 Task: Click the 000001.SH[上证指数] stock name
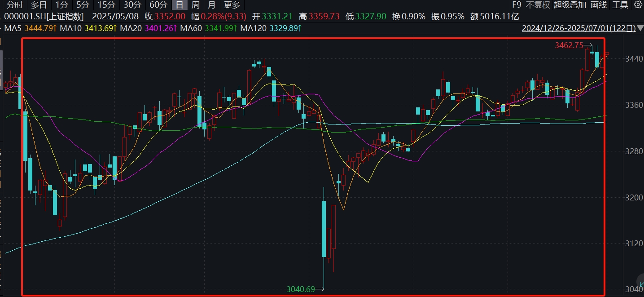tap(44, 17)
